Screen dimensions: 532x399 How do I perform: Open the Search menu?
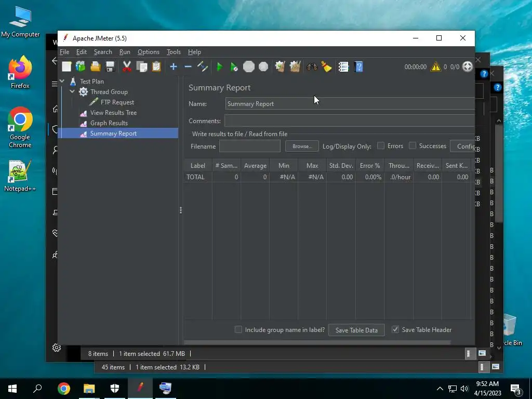(x=103, y=52)
